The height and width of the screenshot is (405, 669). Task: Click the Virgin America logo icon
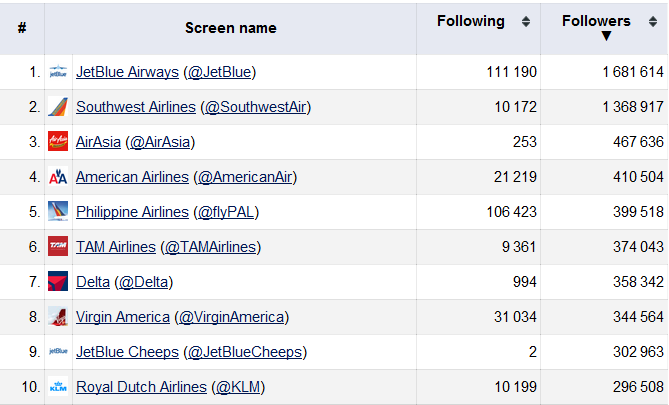point(58,317)
